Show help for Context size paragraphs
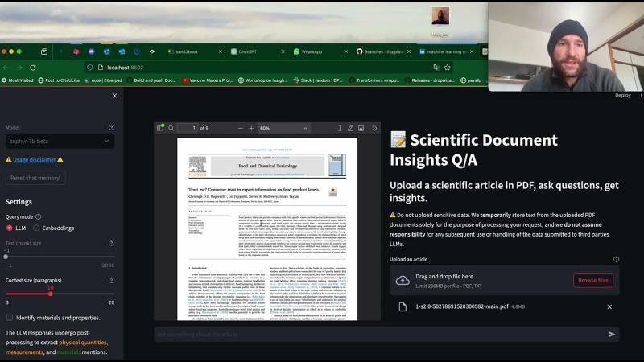Image resolution: width=644 pixels, height=362 pixels. [111, 280]
